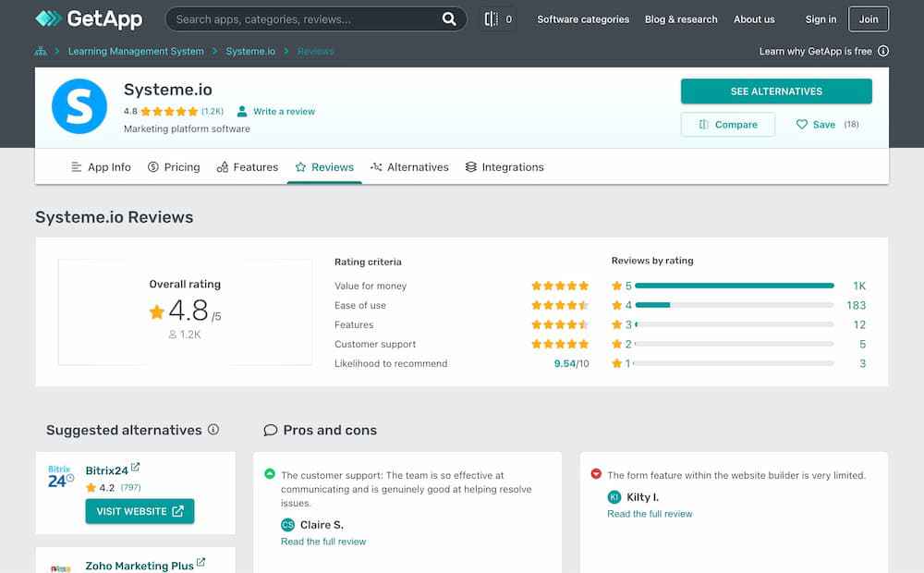Click the GetApp logo in header

tap(89, 18)
